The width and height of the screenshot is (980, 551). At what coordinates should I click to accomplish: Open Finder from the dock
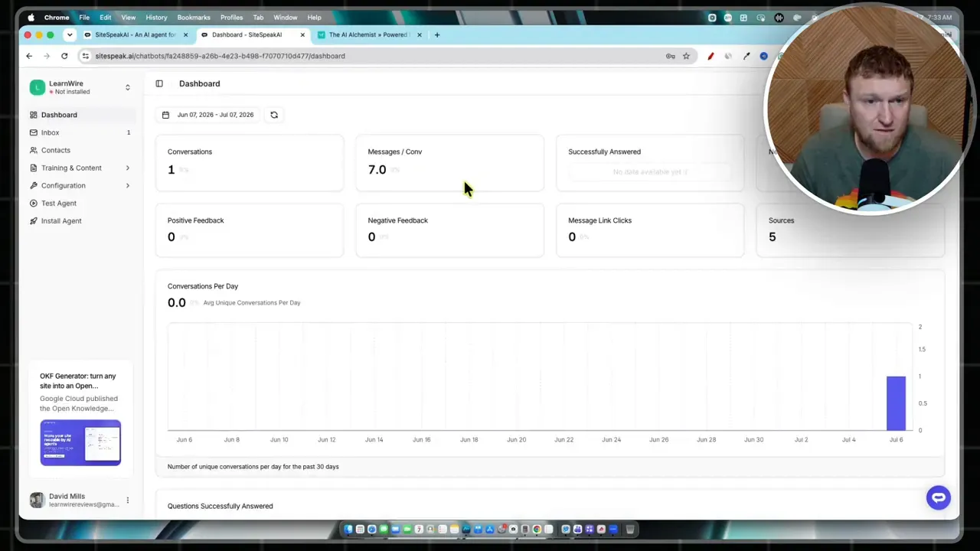point(348,529)
